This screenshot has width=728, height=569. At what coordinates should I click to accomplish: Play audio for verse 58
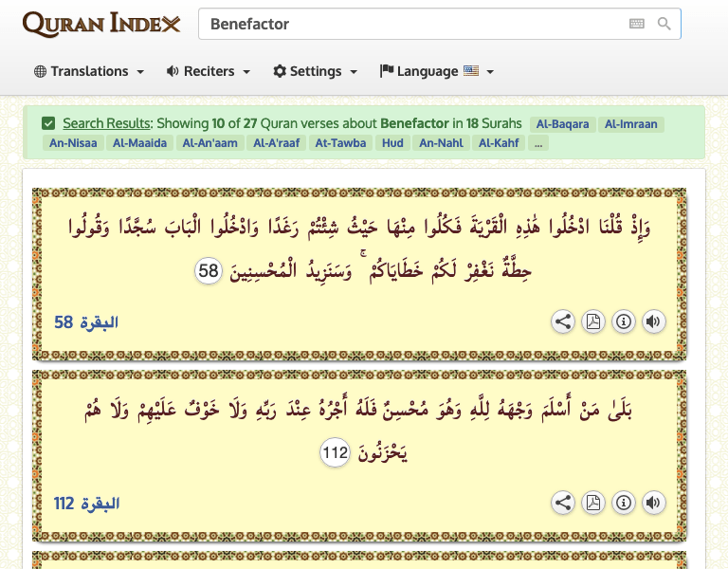(x=653, y=321)
